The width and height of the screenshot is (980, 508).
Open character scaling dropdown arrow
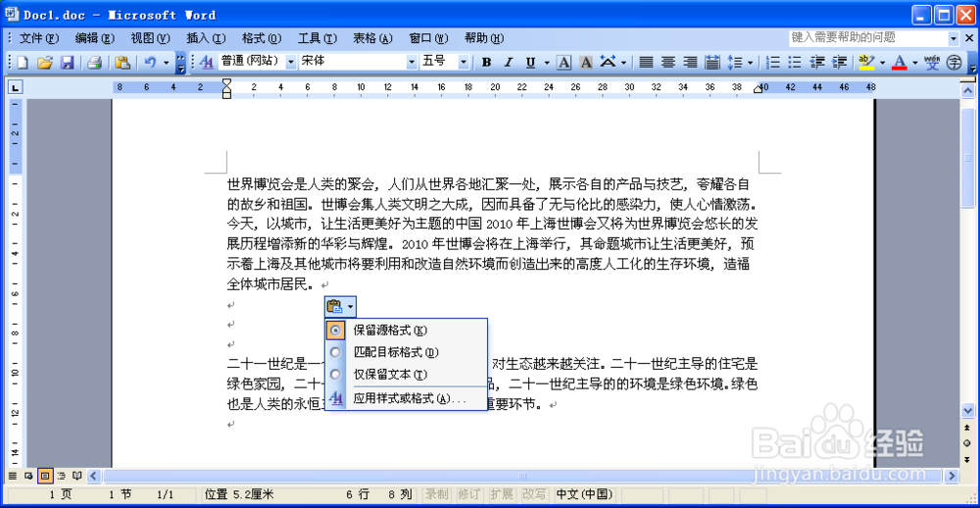[x=623, y=62]
